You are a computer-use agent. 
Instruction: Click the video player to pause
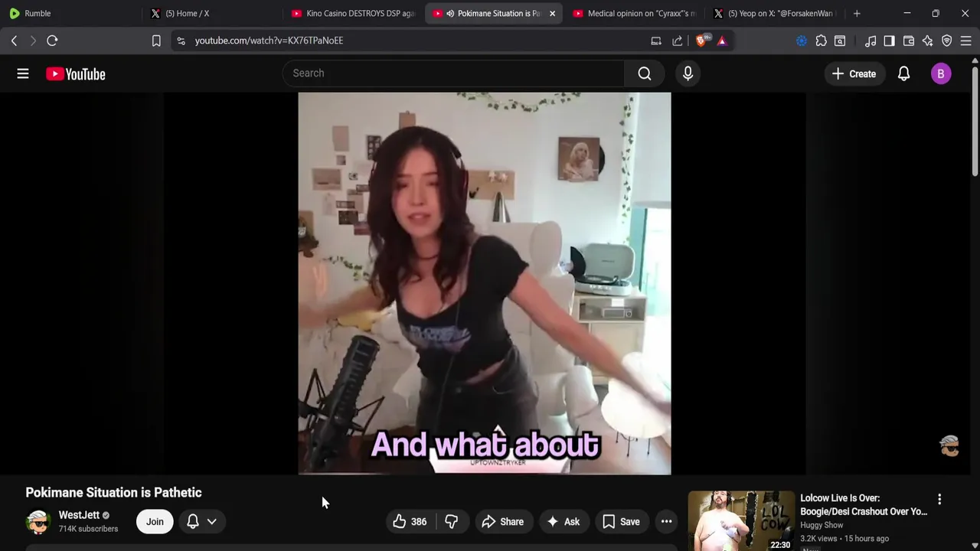[484, 283]
